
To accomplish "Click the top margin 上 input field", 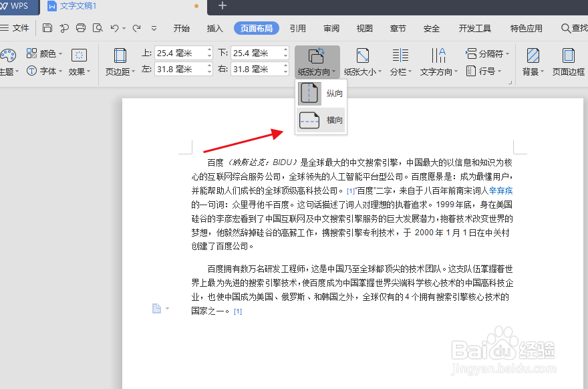I will click(x=180, y=53).
